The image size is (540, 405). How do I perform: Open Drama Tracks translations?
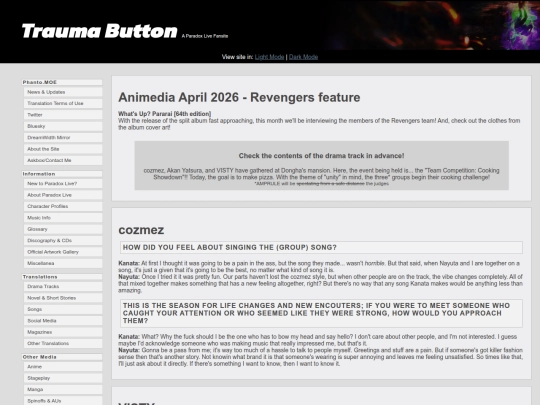click(63, 287)
